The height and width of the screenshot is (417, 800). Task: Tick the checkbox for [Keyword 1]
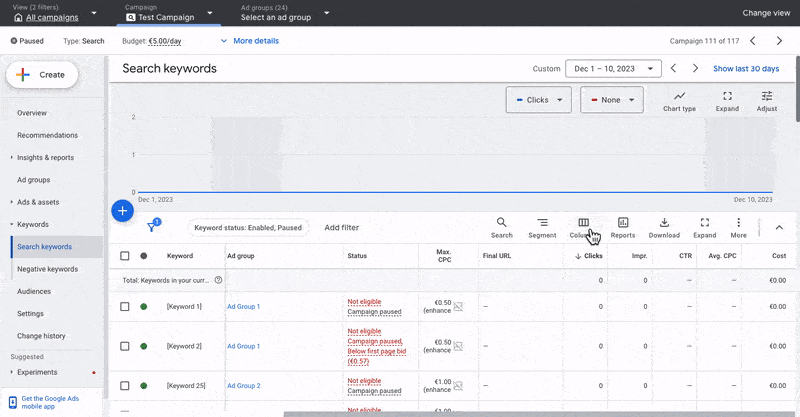[124, 307]
